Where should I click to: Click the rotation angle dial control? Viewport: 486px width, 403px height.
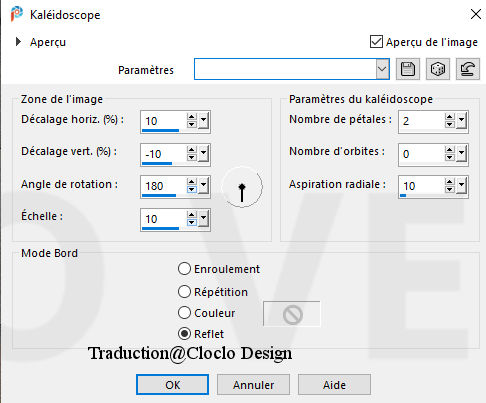coord(242,187)
